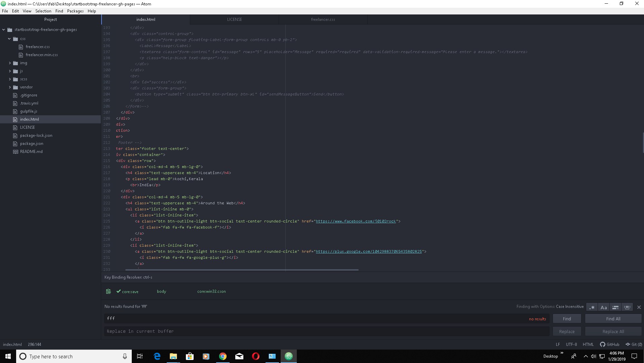Click the cursor position 296:144 indicator

[34, 345]
